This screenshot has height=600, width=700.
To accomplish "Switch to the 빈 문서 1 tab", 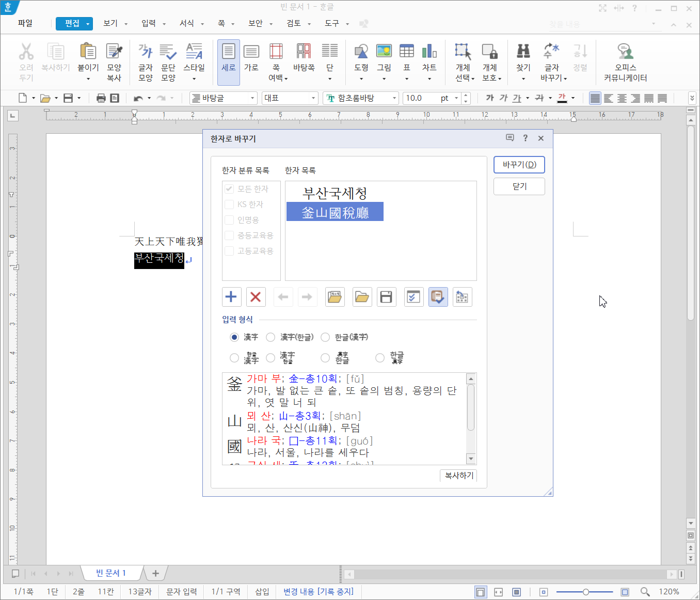I will (x=111, y=573).
